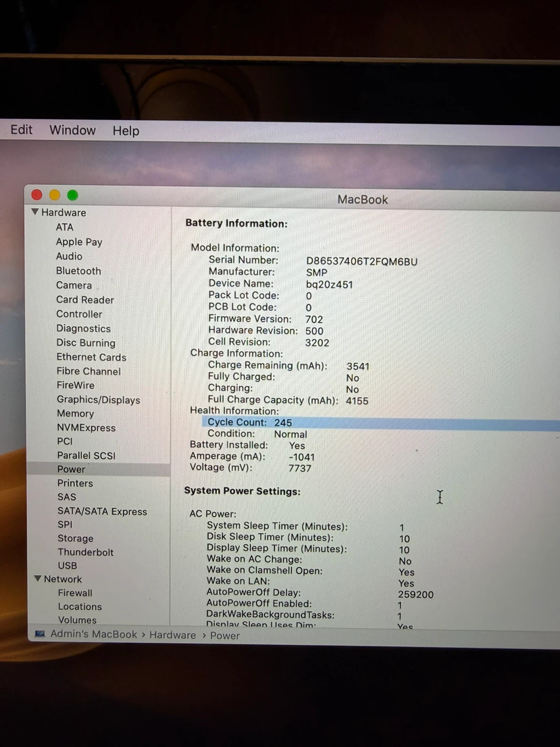The width and height of the screenshot is (560, 747).
Task: Select Bluetooth in the sidebar
Action: point(78,271)
